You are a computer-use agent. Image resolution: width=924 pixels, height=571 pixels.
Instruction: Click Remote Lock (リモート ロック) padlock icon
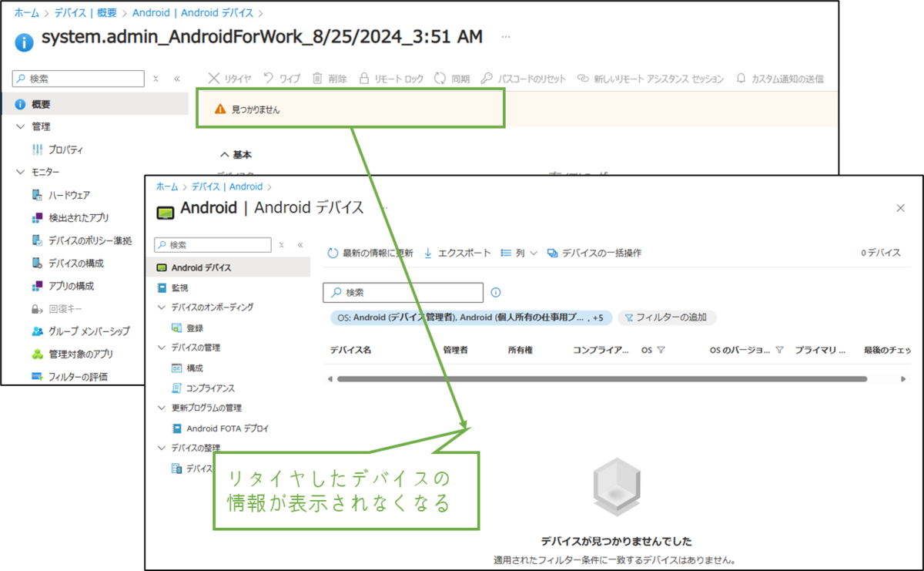[364, 79]
